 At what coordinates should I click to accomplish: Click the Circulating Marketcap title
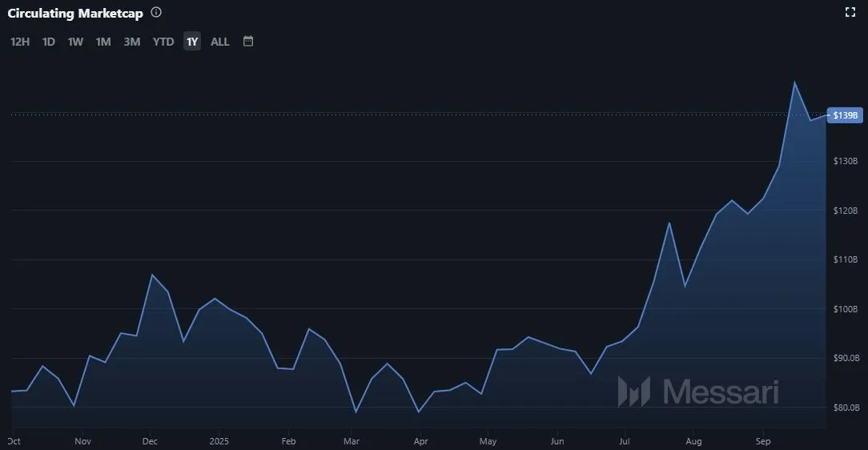75,14
